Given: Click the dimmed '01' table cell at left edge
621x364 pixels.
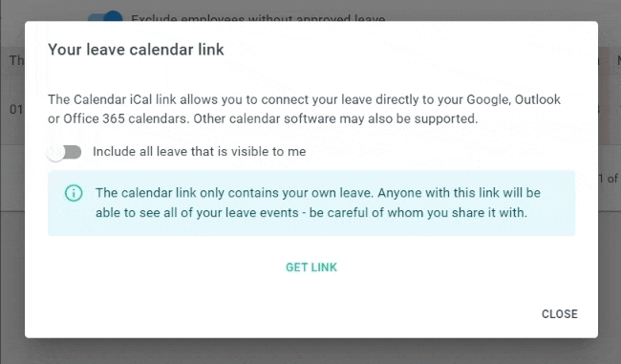Looking at the screenshot, I should click(16, 109).
